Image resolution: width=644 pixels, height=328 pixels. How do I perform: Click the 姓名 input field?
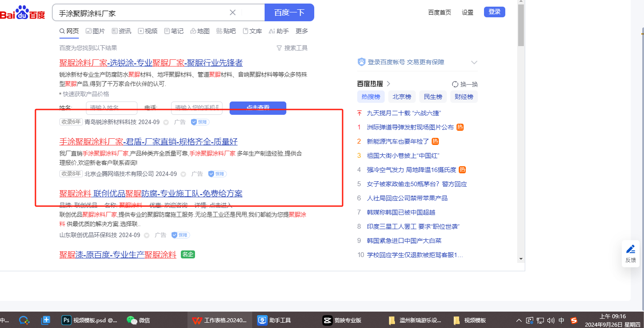coord(112,108)
